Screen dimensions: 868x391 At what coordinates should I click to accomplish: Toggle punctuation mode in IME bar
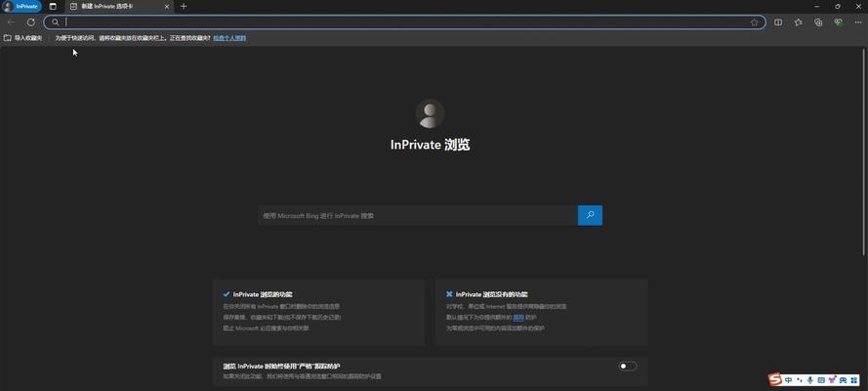point(800,380)
